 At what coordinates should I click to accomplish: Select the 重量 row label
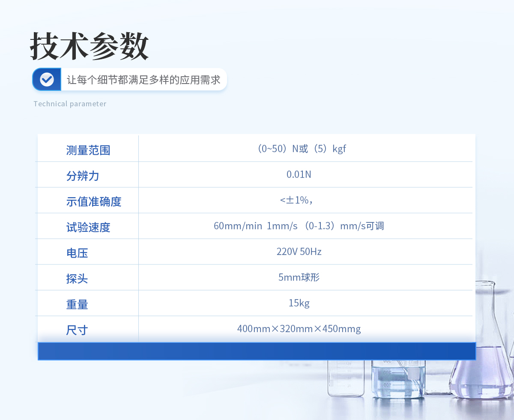click(77, 304)
